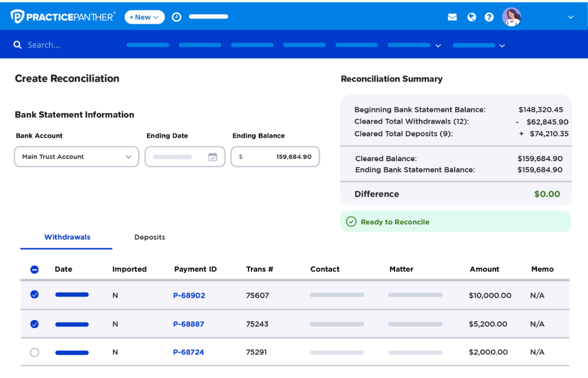Click the PracticePanther logo

[x=63, y=17]
